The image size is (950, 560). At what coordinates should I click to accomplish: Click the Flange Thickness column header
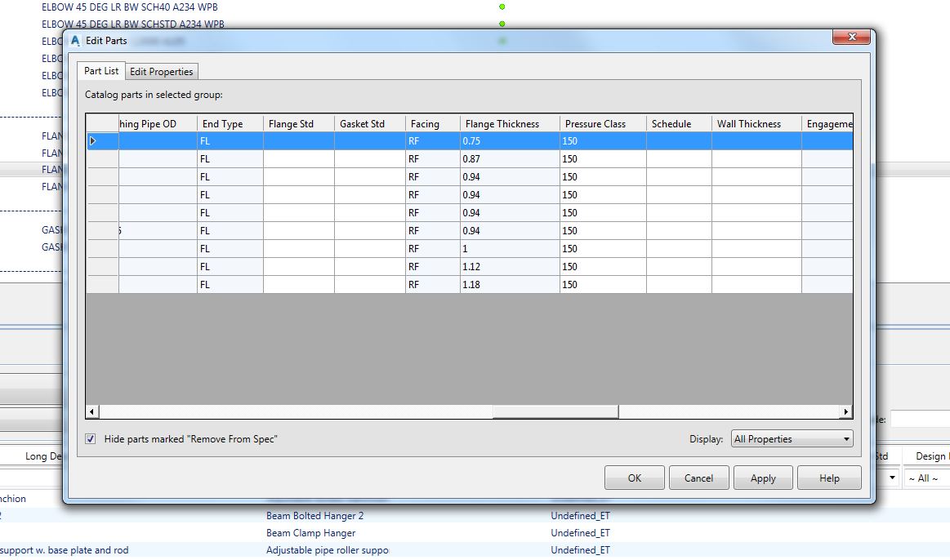[511, 123]
